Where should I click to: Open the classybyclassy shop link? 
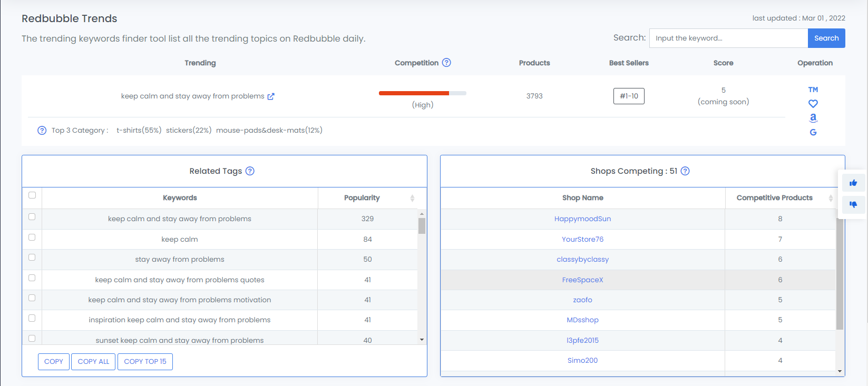click(582, 260)
